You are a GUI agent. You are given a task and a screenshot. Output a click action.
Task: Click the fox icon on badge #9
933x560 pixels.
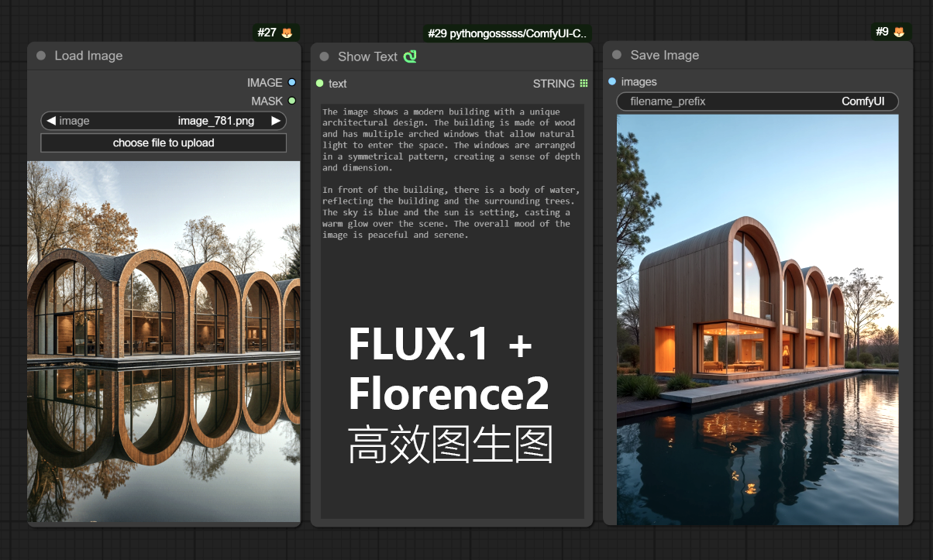tap(899, 32)
